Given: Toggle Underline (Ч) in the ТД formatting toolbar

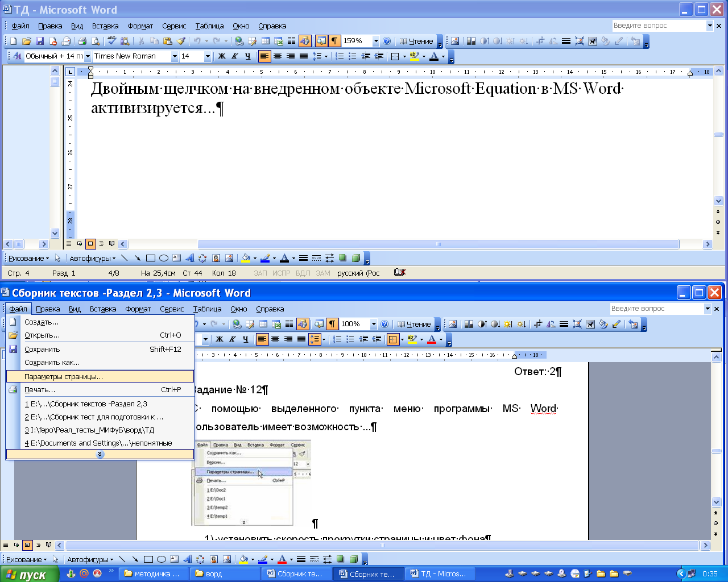Looking at the screenshot, I should [247, 56].
